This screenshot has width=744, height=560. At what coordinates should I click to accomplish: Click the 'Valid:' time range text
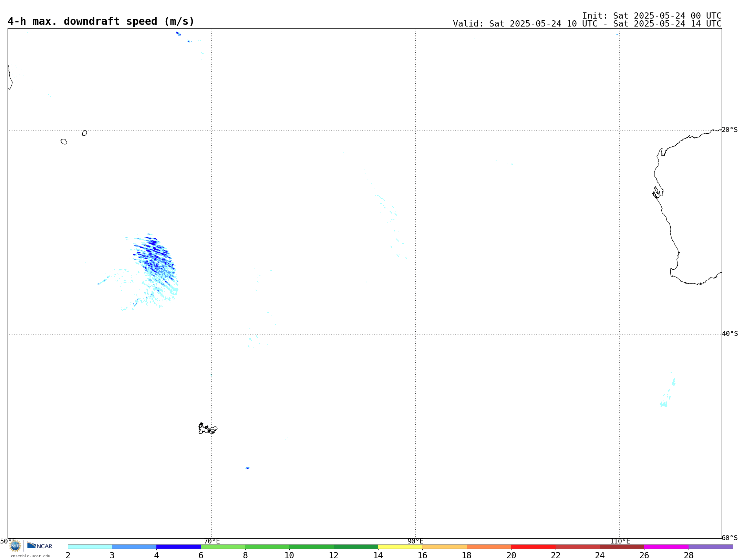point(587,24)
